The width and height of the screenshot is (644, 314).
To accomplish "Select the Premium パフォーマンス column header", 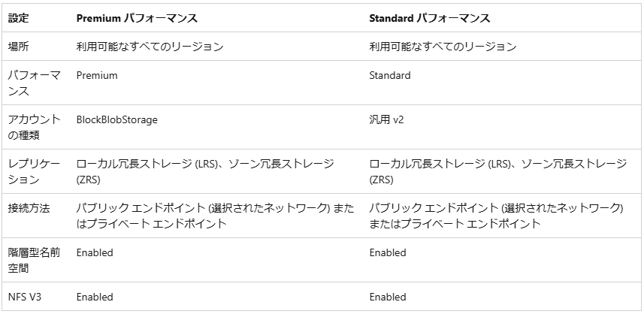I will coord(137,19).
